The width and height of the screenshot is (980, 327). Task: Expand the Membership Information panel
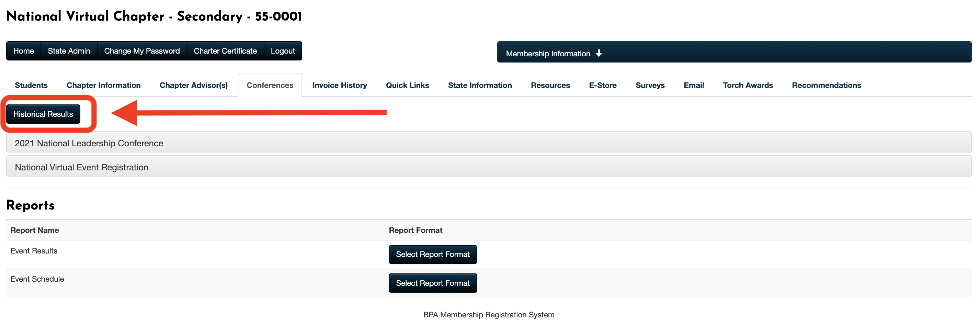548,53
